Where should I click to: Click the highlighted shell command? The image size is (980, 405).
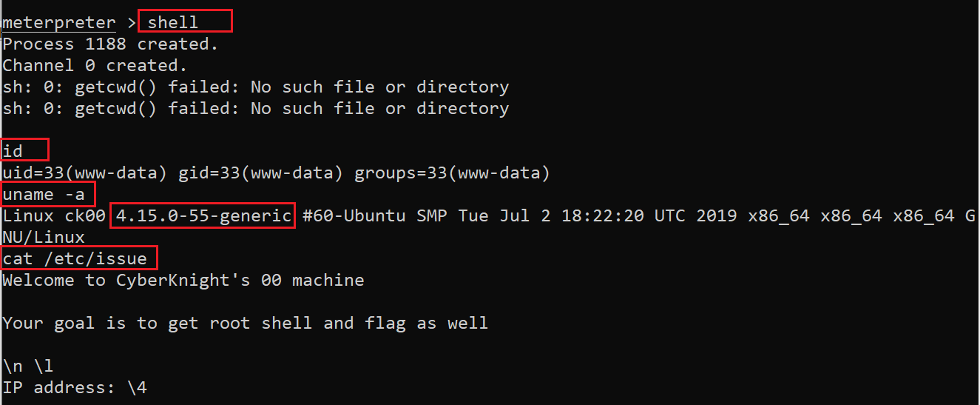tap(173, 22)
